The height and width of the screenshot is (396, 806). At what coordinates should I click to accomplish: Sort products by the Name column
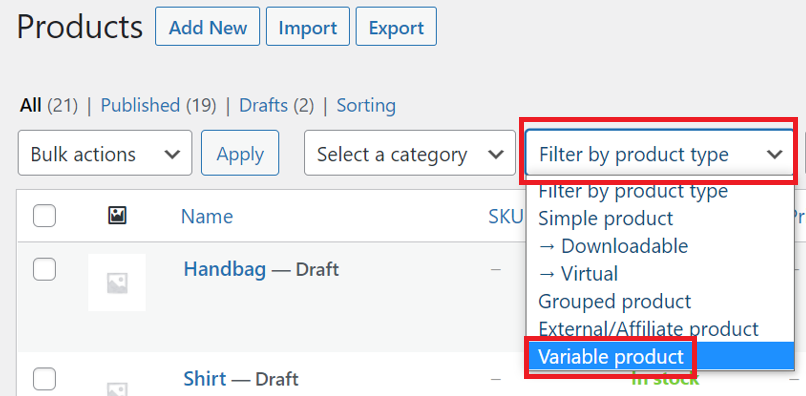coord(207,216)
